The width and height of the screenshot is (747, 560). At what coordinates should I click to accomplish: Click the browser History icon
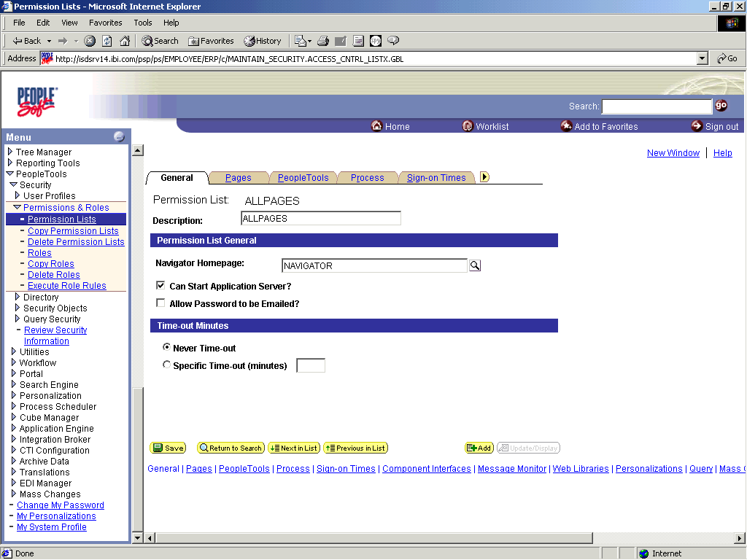point(262,40)
